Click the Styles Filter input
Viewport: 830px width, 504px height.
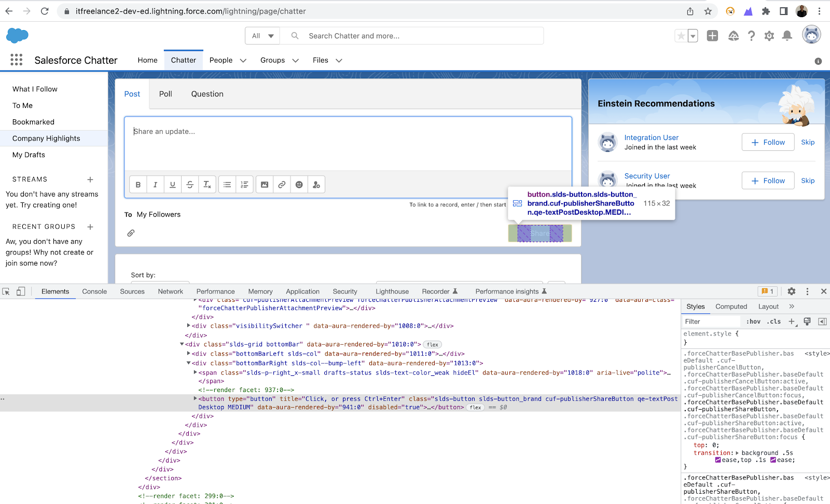712,321
